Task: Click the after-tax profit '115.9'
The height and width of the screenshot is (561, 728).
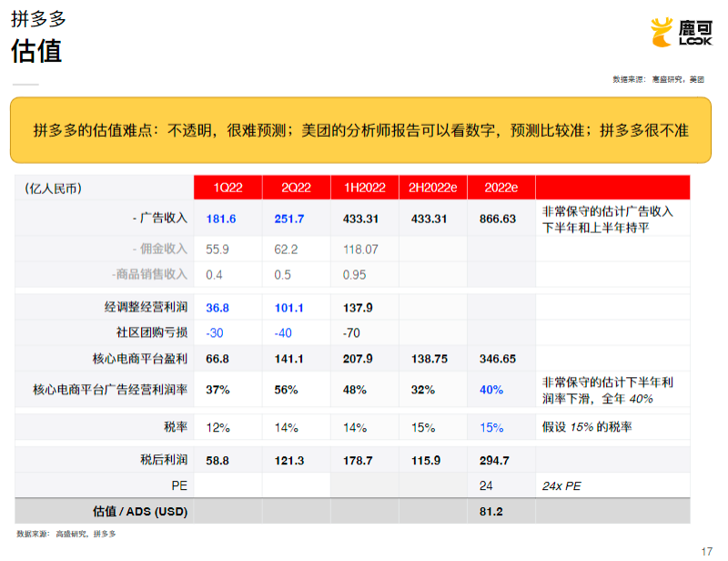Action: 426,461
